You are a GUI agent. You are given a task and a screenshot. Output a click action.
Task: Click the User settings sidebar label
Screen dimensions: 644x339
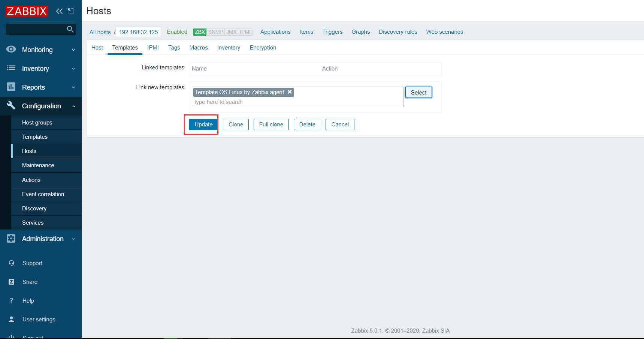click(39, 319)
